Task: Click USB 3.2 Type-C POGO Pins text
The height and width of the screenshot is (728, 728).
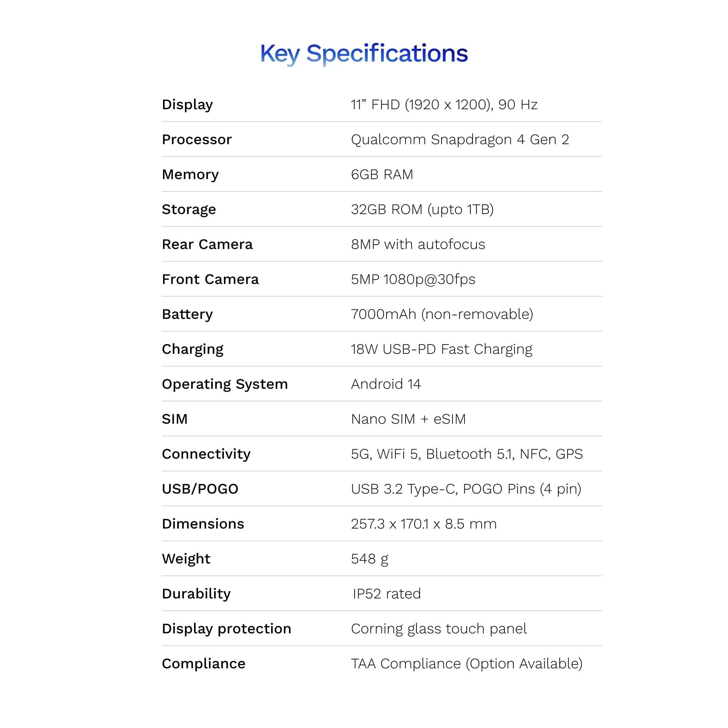Action: click(466, 489)
